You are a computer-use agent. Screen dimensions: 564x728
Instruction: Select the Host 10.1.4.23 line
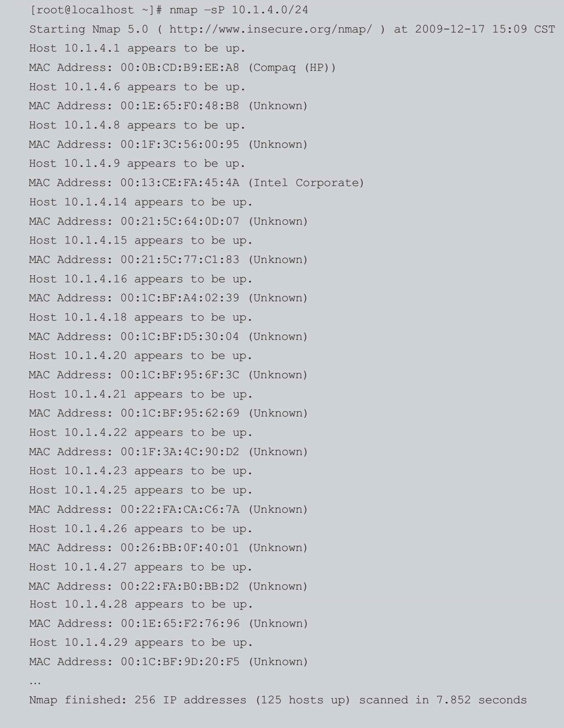pos(141,471)
